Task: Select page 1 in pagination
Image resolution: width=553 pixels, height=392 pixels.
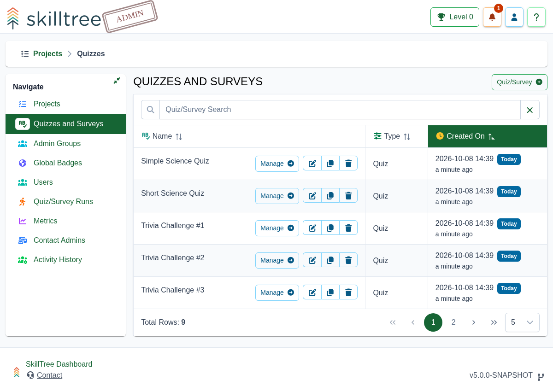Action: (x=433, y=322)
